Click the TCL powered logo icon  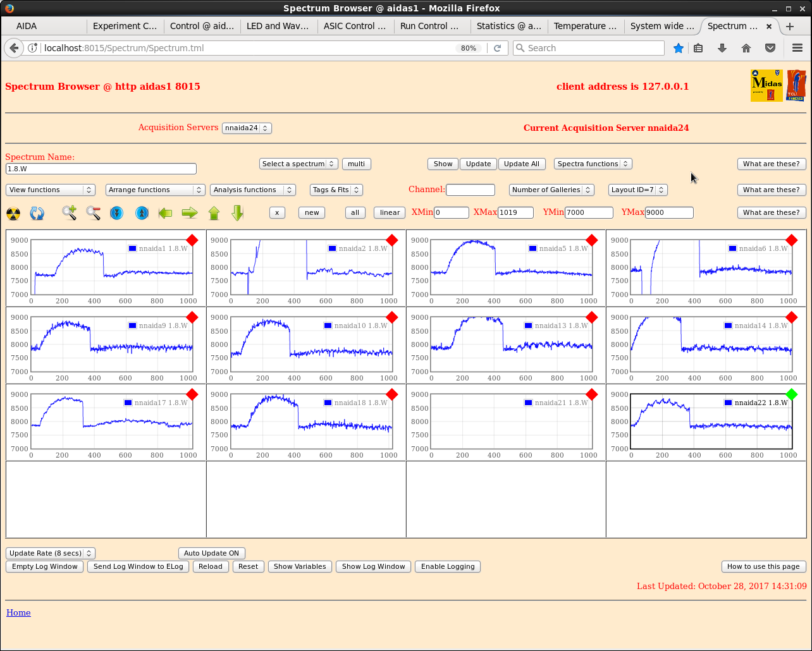click(x=796, y=85)
